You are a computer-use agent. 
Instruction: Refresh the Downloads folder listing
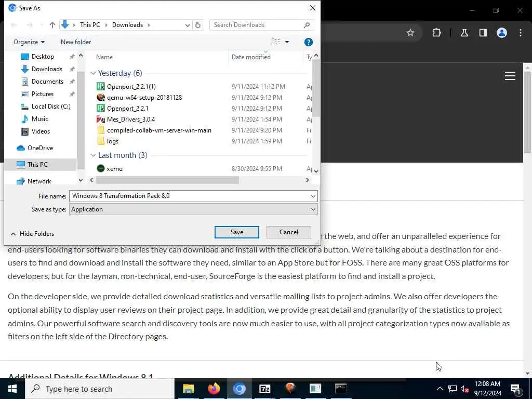point(198,25)
